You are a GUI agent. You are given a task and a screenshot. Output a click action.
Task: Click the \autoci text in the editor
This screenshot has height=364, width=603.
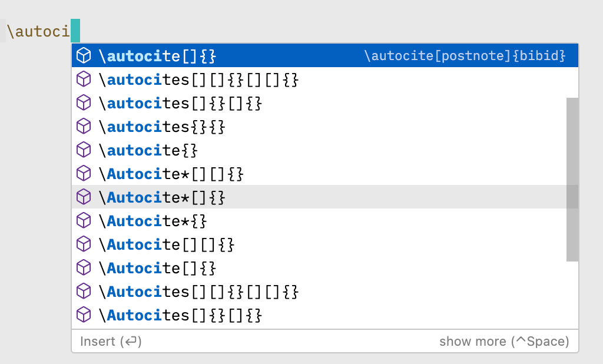tap(35, 31)
